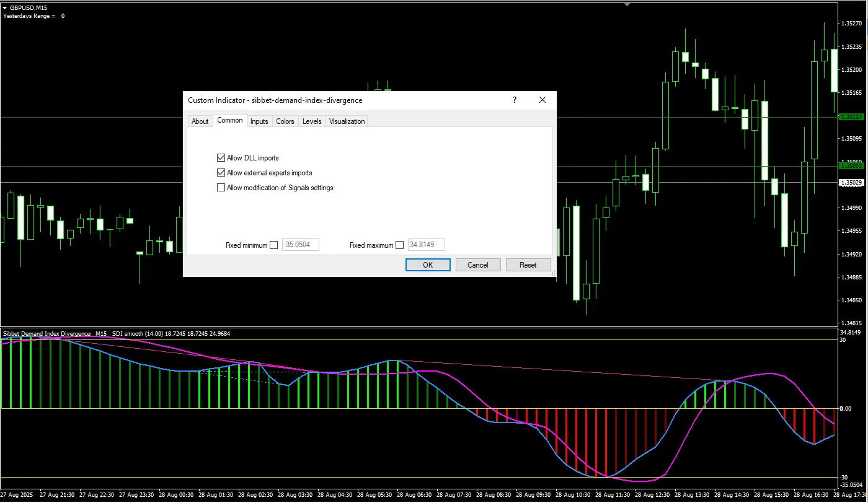Click the Fixed minimum value field
The width and height of the screenshot is (868, 503).
[x=301, y=245]
